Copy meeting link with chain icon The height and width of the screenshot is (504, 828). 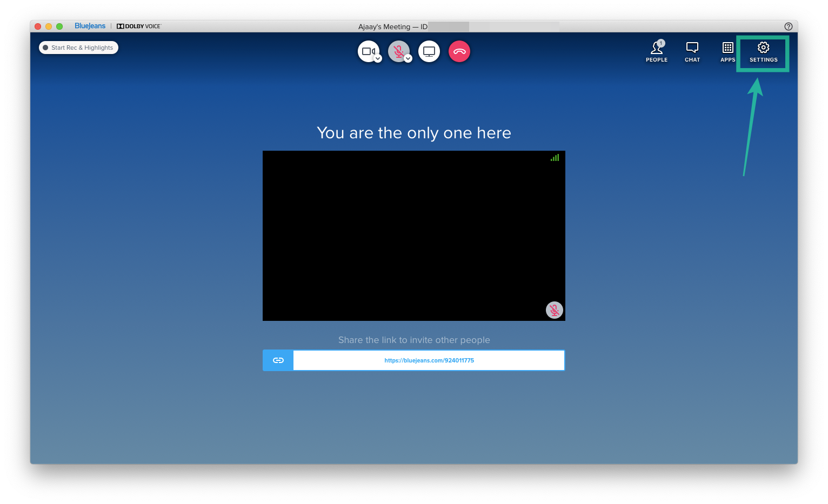coord(278,360)
